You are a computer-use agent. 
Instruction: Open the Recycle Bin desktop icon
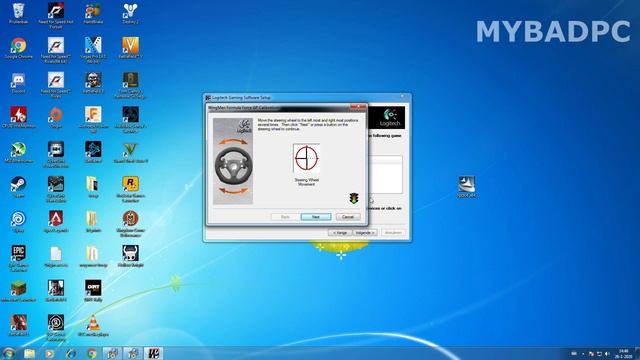click(x=18, y=13)
